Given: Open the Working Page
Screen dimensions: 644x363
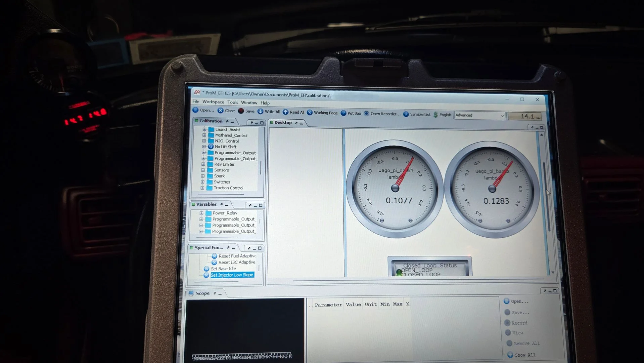Looking at the screenshot, I should click(310, 112).
